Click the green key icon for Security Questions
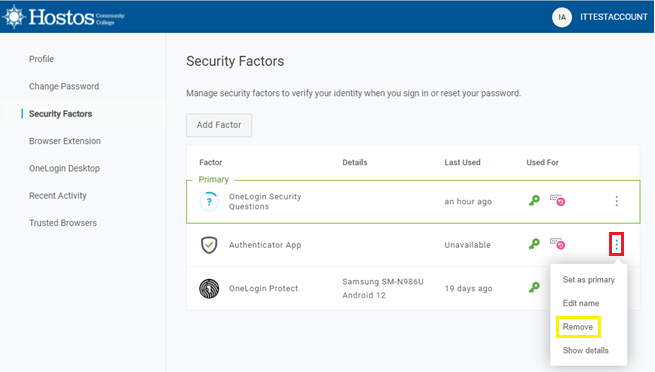Image resolution: width=655 pixels, height=372 pixels. [x=534, y=201]
